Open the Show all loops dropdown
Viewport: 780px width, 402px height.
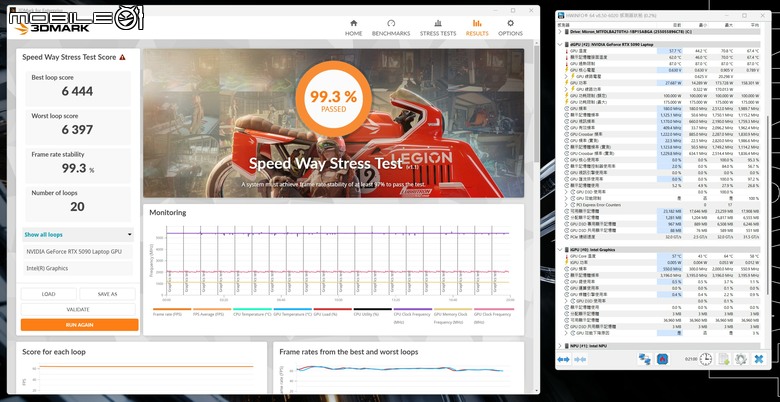(78, 235)
